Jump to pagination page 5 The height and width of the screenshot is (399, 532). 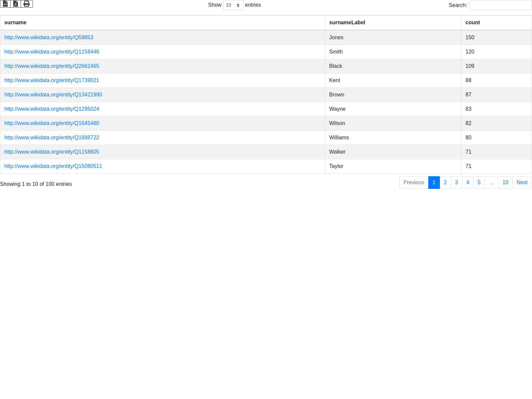point(479,183)
